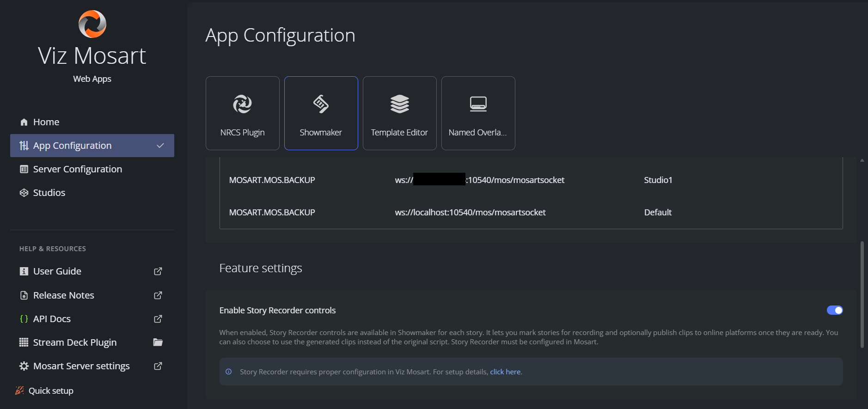Click the Release Notes document icon
868x409 pixels.
tap(24, 295)
